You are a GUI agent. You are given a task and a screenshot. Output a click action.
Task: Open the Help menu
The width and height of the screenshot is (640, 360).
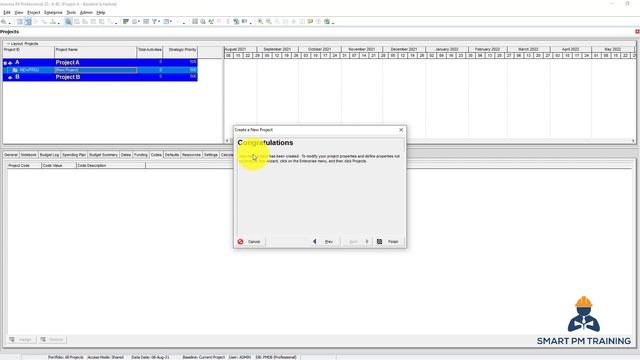(101, 13)
